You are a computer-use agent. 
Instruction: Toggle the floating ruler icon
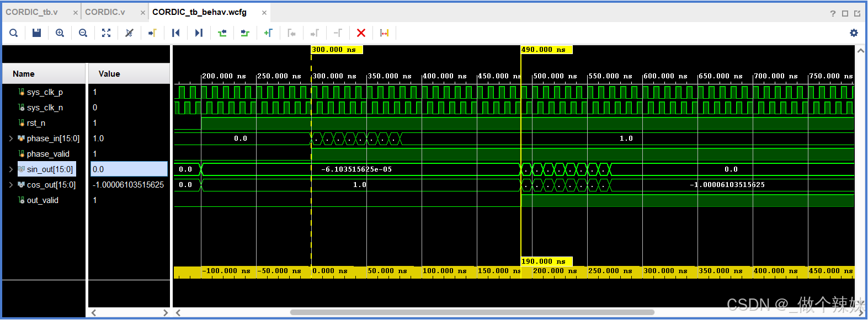point(384,33)
